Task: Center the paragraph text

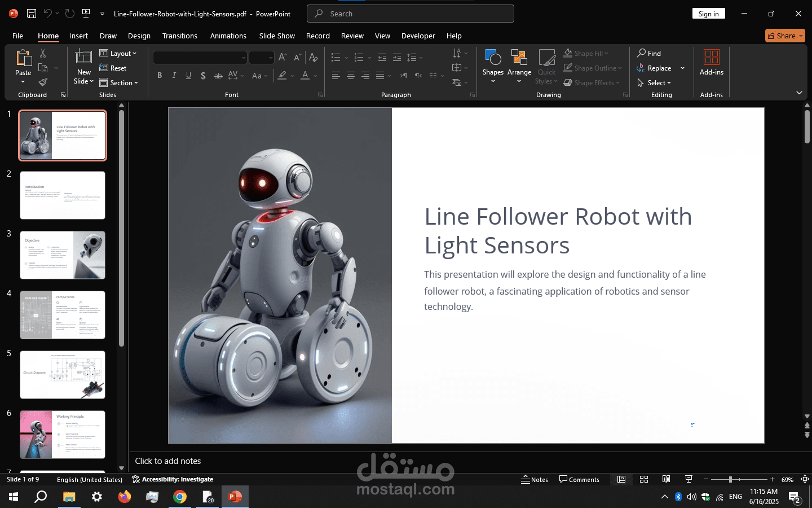Action: coord(351,76)
